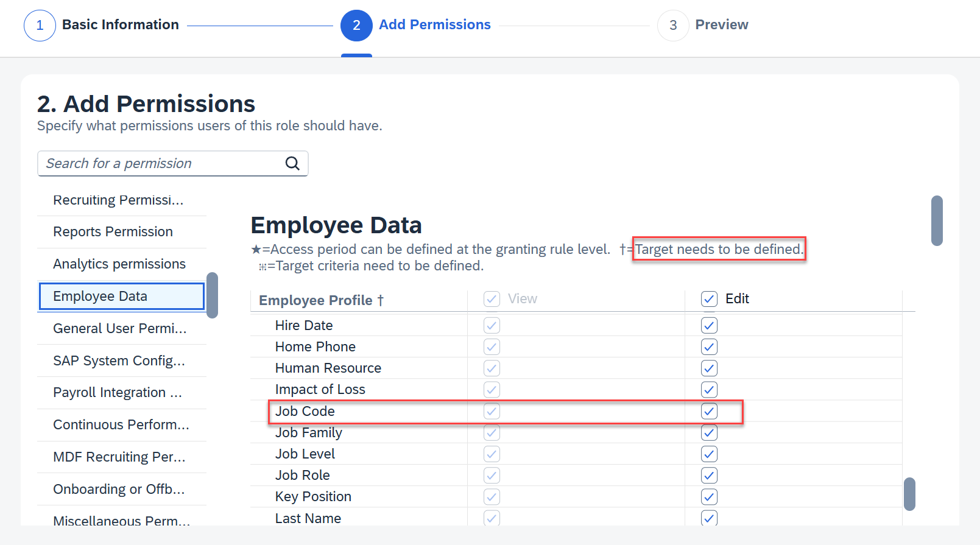Toggle Edit checkbox for Key Position
The height and width of the screenshot is (545, 980).
point(709,497)
